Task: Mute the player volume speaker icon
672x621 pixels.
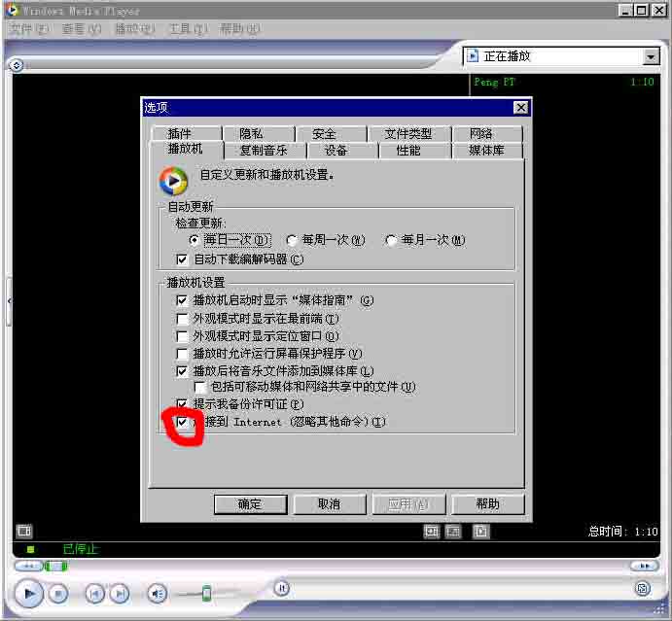Action: point(157,594)
